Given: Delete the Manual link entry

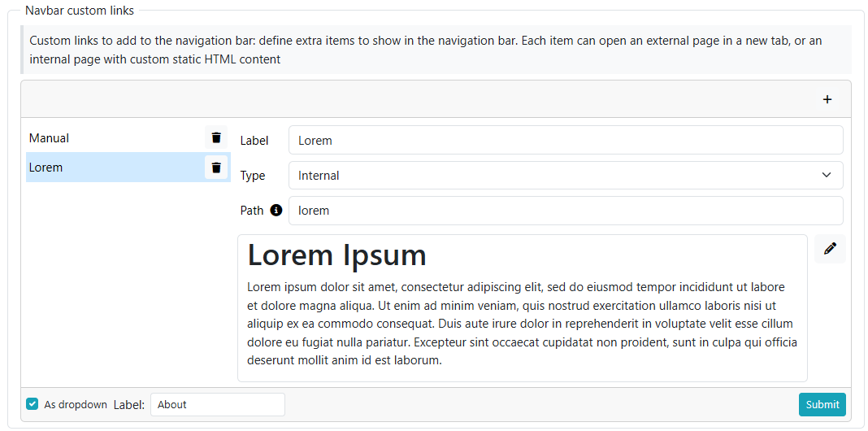Looking at the screenshot, I should pyautogui.click(x=216, y=138).
